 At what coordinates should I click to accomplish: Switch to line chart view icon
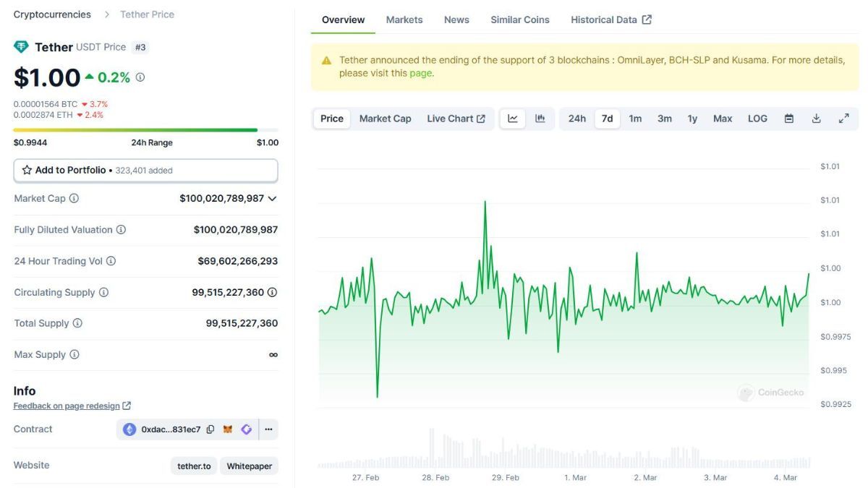513,119
